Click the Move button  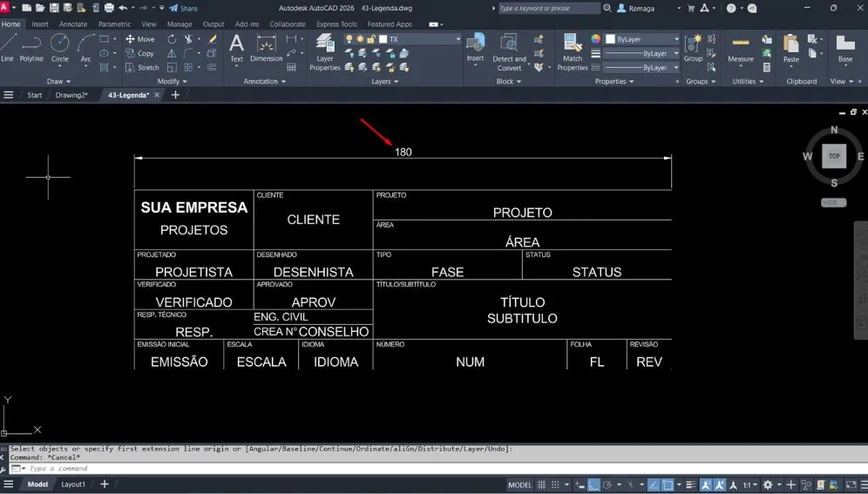point(140,39)
